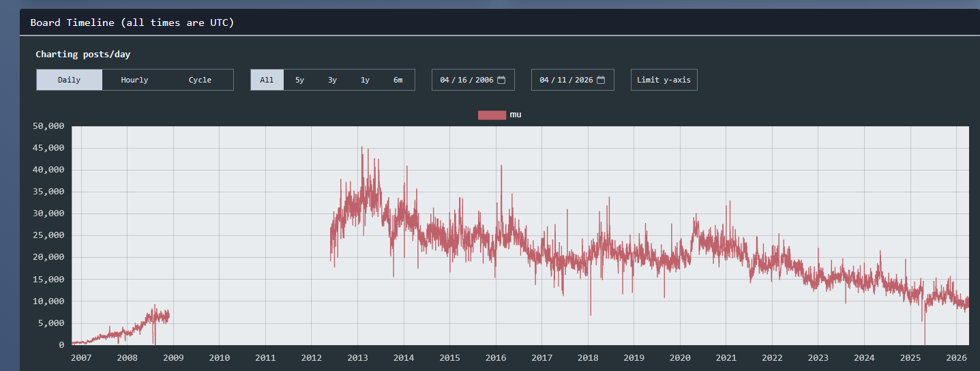This screenshot has height=371, width=980.
Task: Select the Daily charting mode
Action: click(x=69, y=80)
